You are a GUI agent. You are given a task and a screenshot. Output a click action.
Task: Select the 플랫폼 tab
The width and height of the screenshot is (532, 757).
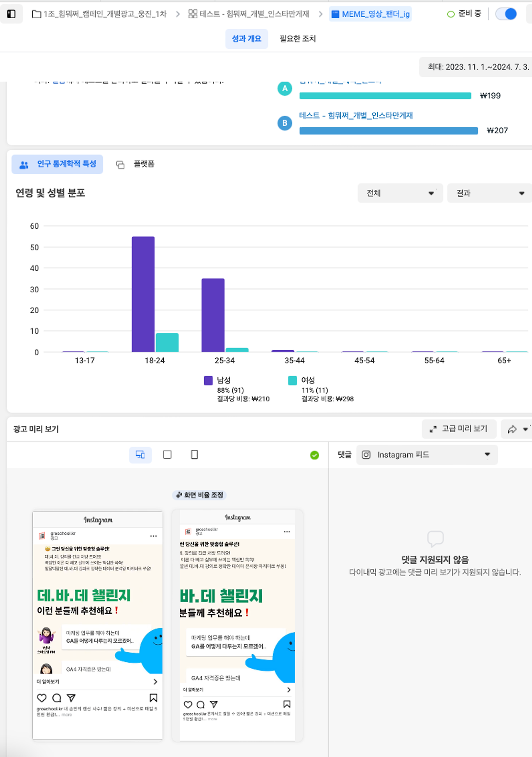(x=135, y=164)
